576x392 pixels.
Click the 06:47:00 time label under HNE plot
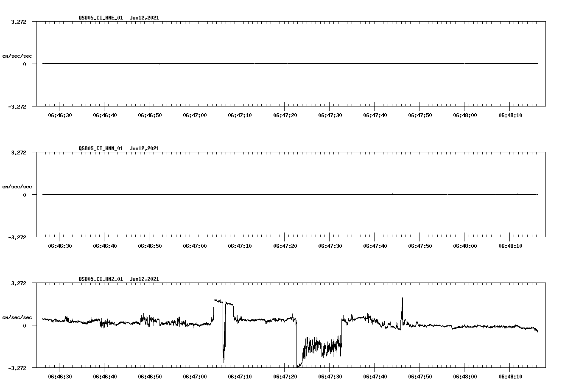(195, 115)
